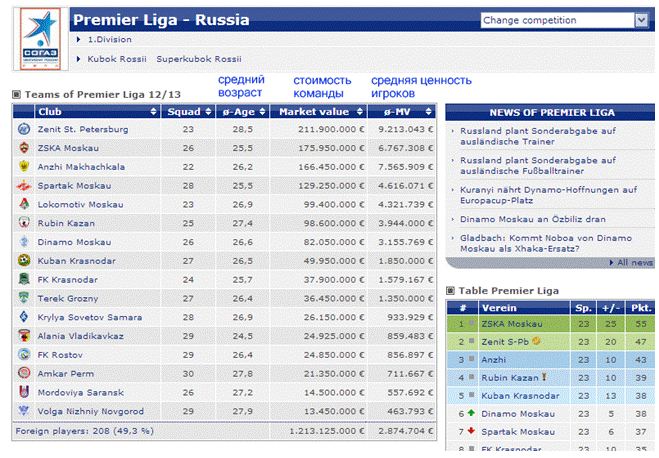Image resolution: width=659 pixels, height=458 pixels.
Task: Click market value 211.900.000 € cell
Action: point(331,129)
